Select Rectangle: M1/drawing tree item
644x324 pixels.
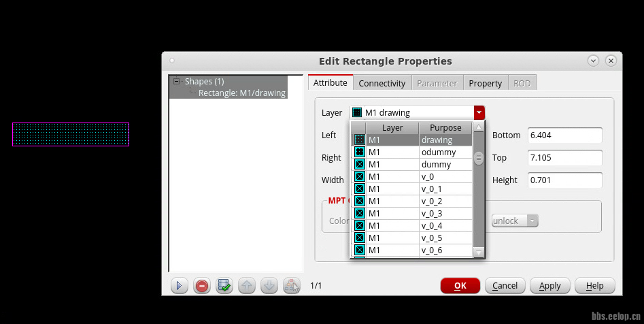[241, 93]
